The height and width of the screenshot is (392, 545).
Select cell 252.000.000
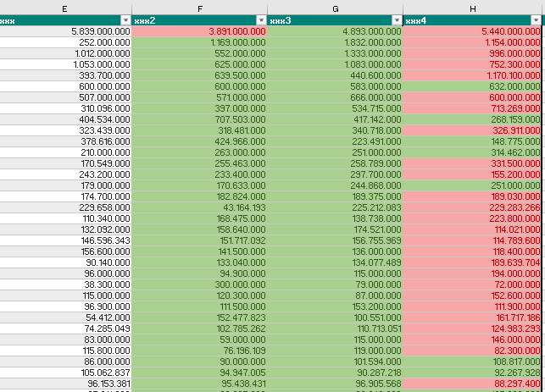(66, 42)
